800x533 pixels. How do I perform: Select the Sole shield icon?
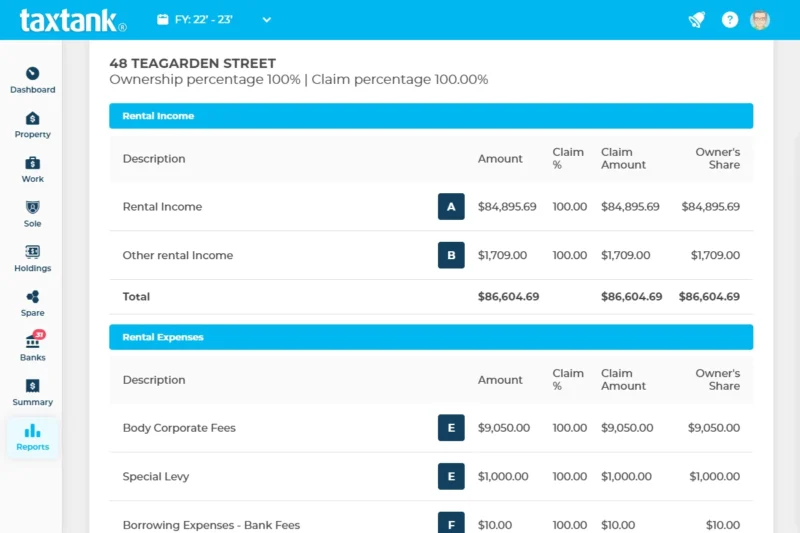33,207
